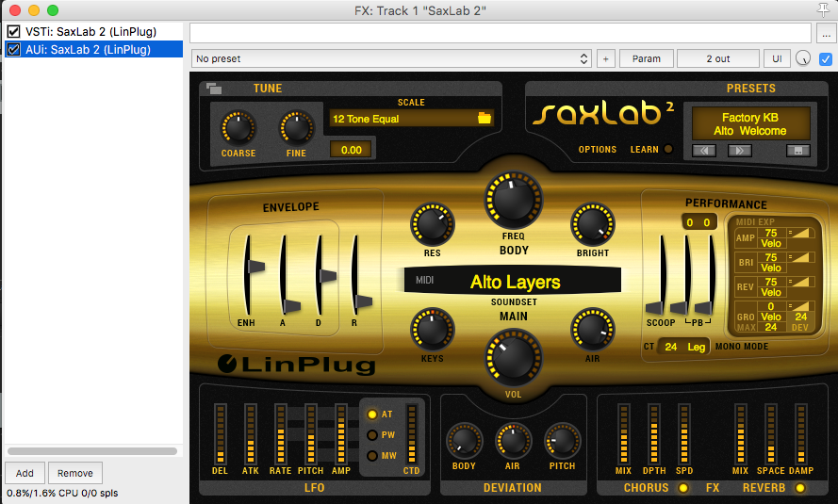
Task: Toggle VSTi SaxLab 2 checkbox
Action: pyautogui.click(x=13, y=31)
